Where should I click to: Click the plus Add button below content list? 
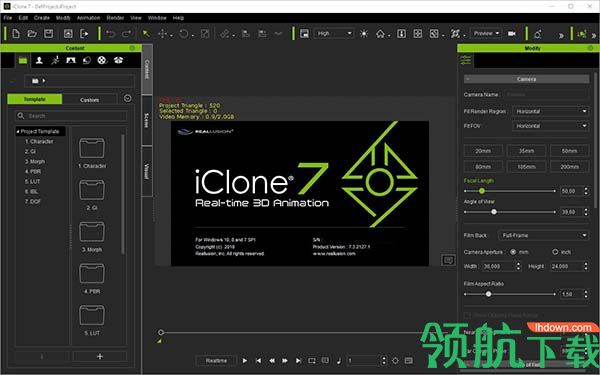[x=100, y=356]
